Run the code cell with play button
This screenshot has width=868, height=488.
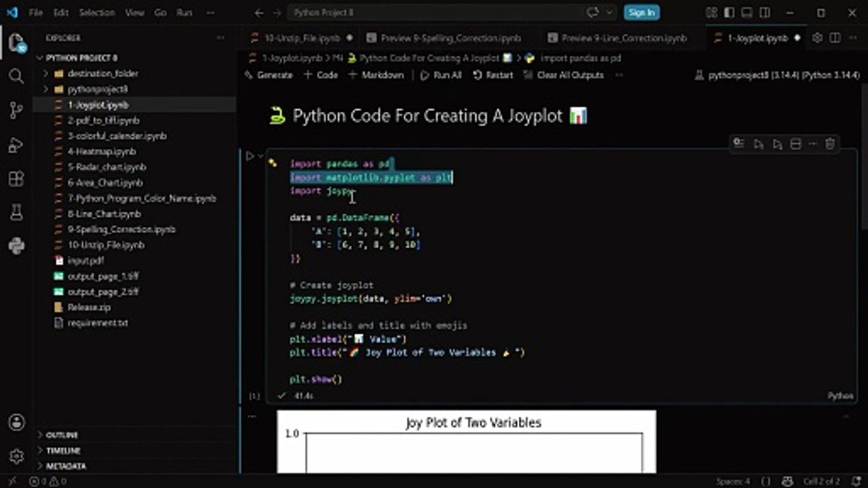pyautogui.click(x=250, y=156)
